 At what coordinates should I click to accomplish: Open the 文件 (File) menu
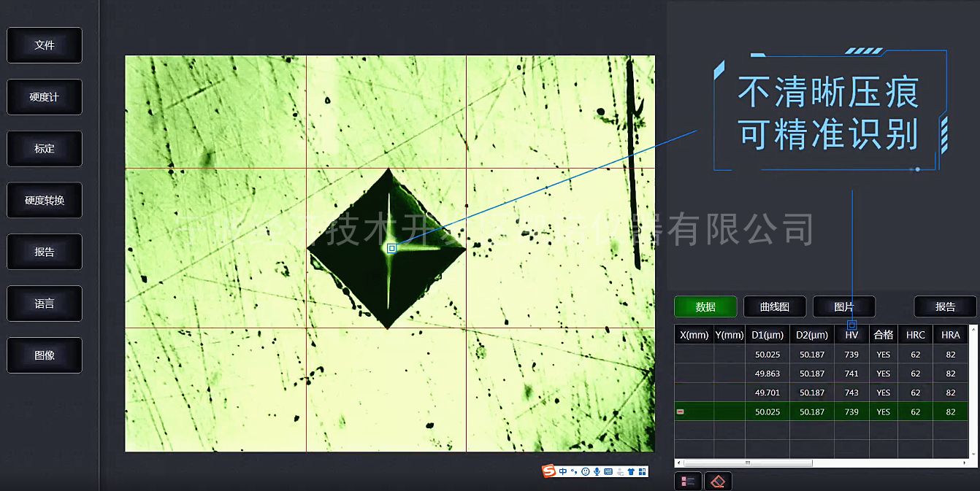tap(45, 45)
